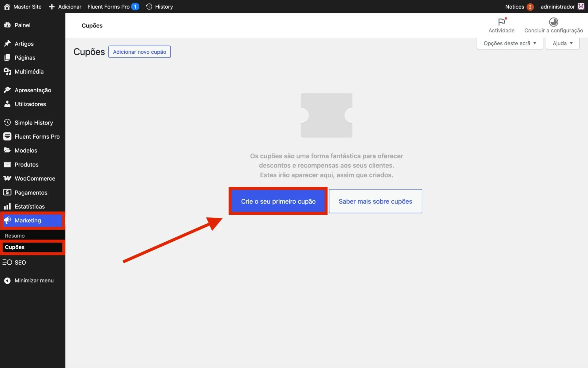
Task: Click Crie o seu primeiro cupão
Action: tap(278, 201)
